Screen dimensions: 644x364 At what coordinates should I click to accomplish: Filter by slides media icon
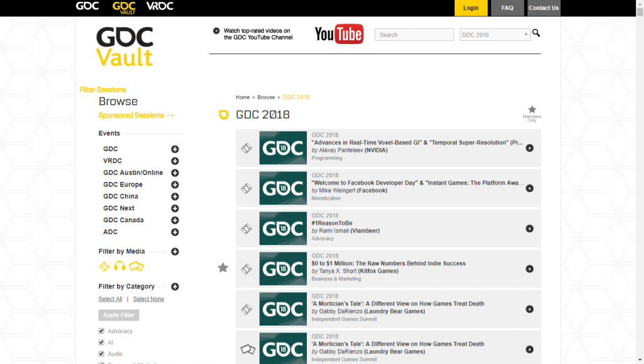(136, 266)
